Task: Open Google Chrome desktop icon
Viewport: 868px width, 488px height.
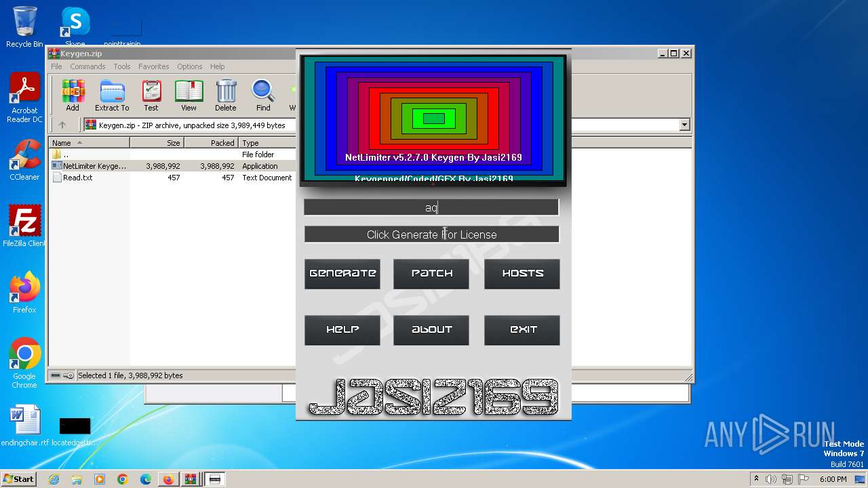Action: click(x=24, y=363)
